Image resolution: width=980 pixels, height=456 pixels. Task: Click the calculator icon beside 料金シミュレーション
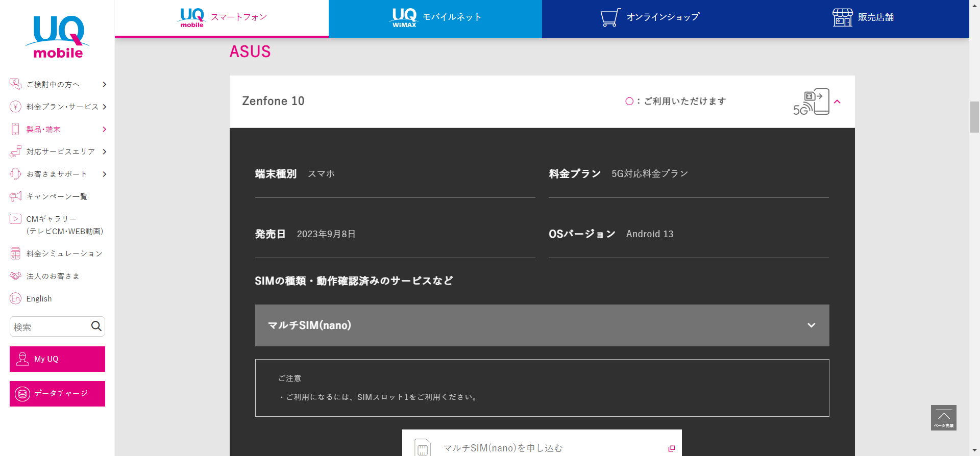pos(15,254)
